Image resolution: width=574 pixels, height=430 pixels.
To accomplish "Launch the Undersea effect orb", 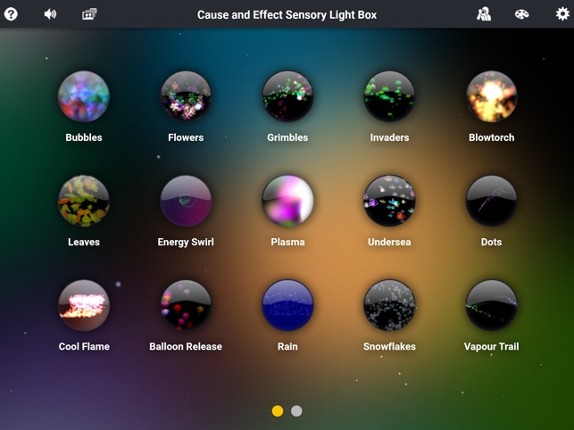I will tap(390, 201).
